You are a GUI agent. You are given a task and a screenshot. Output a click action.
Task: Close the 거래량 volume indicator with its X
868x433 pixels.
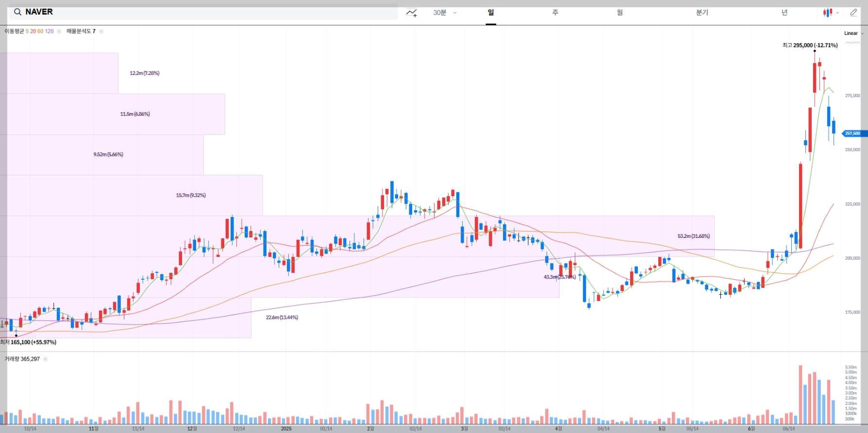coord(45,359)
